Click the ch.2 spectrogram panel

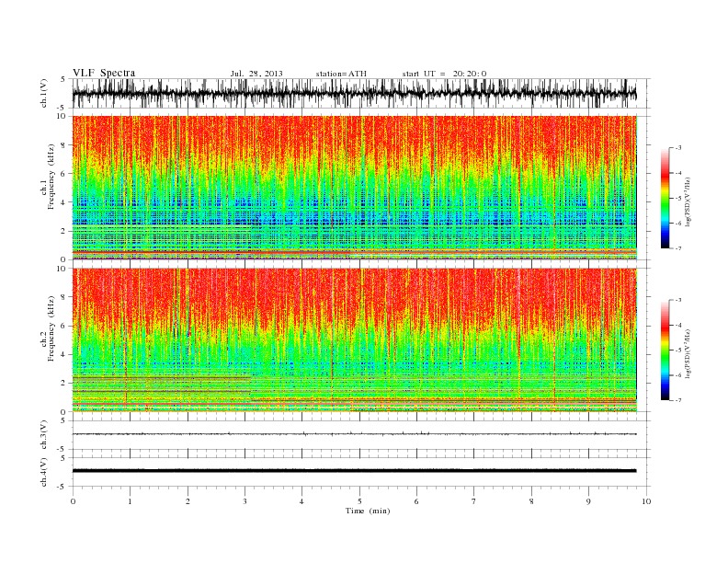354,340
